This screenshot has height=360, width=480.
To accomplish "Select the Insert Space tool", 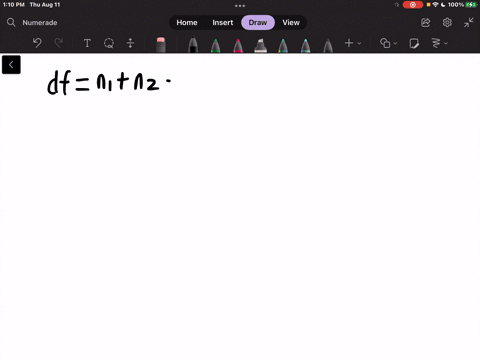I will point(130,43).
